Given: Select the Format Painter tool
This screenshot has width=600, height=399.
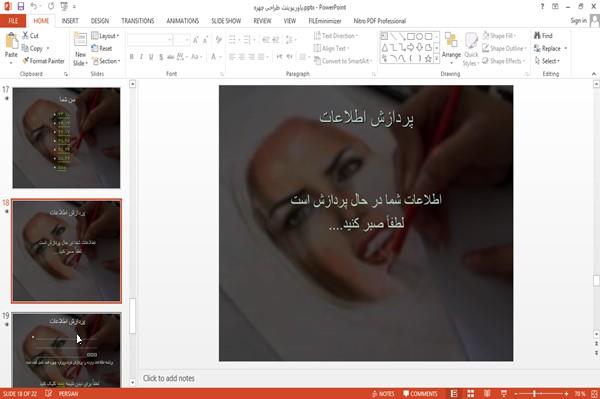Looking at the screenshot, I should (44, 61).
